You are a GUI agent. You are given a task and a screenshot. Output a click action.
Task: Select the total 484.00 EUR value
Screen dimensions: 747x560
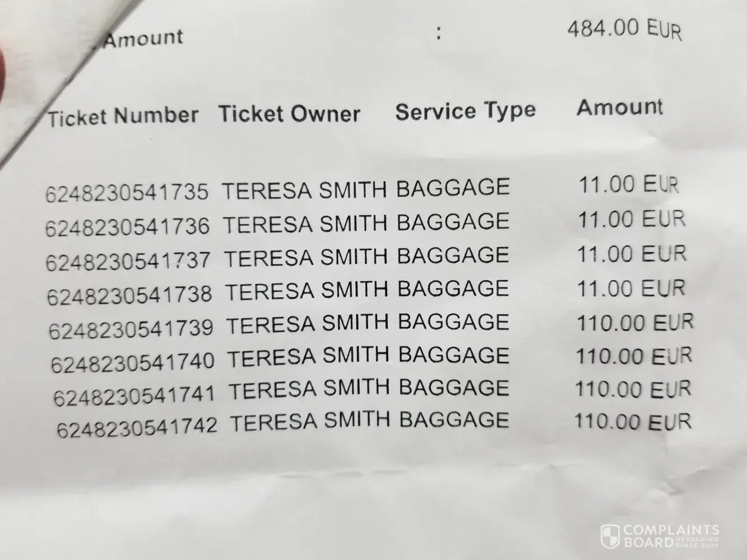(624, 29)
